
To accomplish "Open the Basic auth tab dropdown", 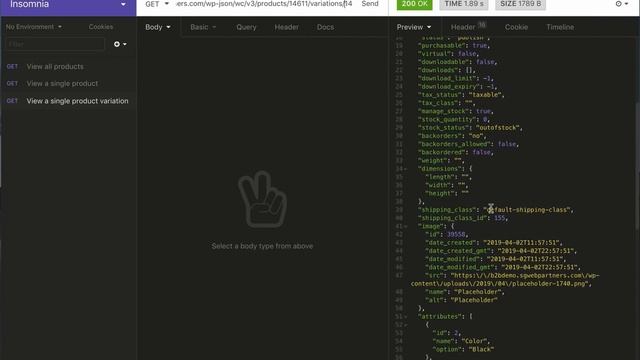I will click(203, 27).
